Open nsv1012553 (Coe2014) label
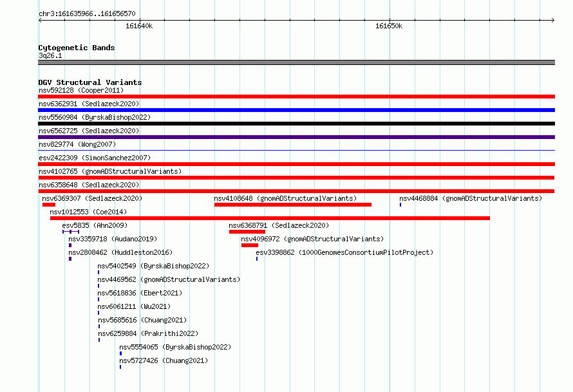This screenshot has width=573, height=392. click(x=88, y=212)
